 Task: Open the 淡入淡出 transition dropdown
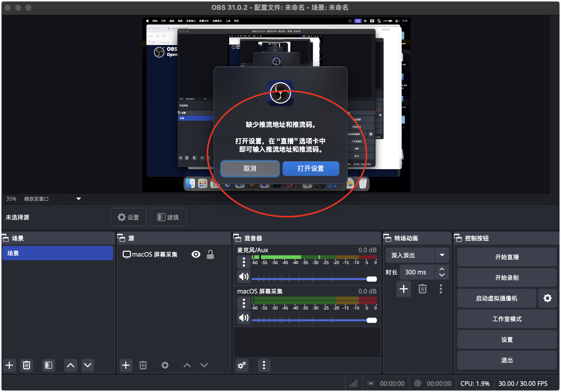(x=417, y=255)
